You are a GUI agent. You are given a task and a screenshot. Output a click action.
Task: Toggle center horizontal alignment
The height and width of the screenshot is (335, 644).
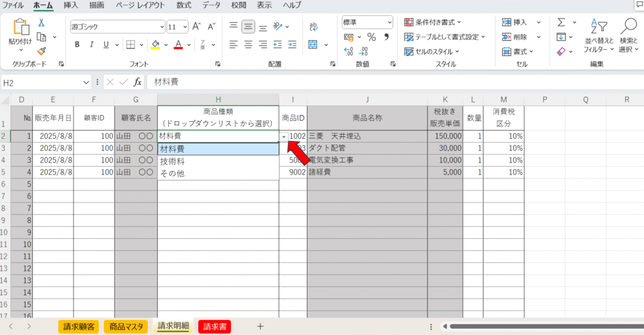point(248,45)
